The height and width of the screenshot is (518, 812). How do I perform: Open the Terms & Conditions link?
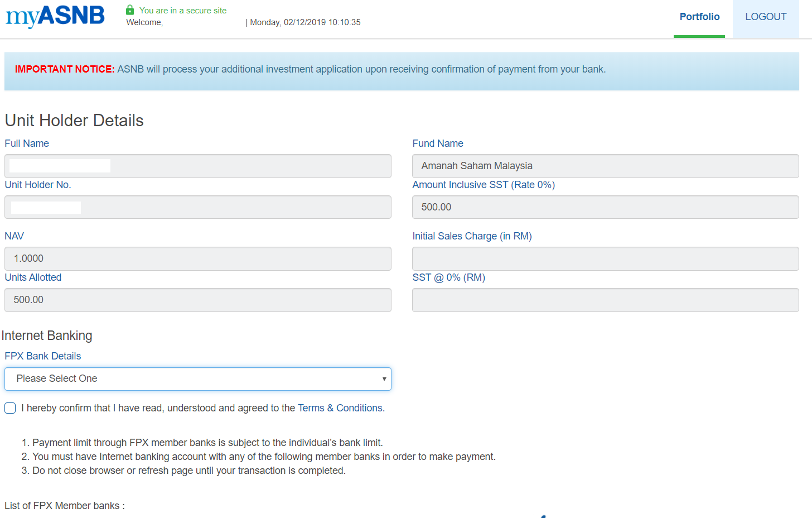point(341,408)
